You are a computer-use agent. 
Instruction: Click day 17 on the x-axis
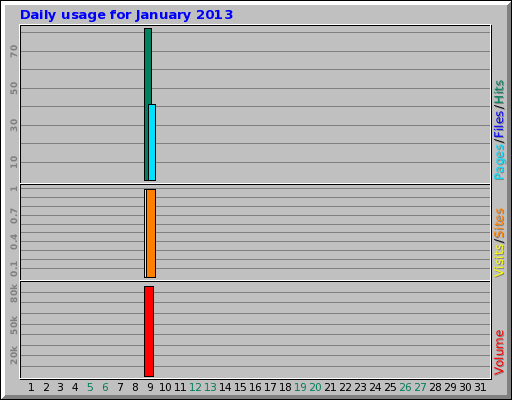pos(270,387)
